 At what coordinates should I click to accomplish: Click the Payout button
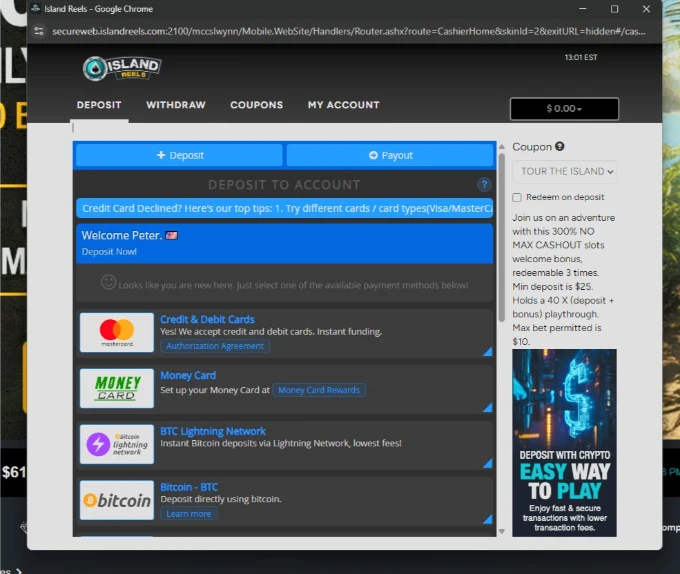click(x=390, y=155)
